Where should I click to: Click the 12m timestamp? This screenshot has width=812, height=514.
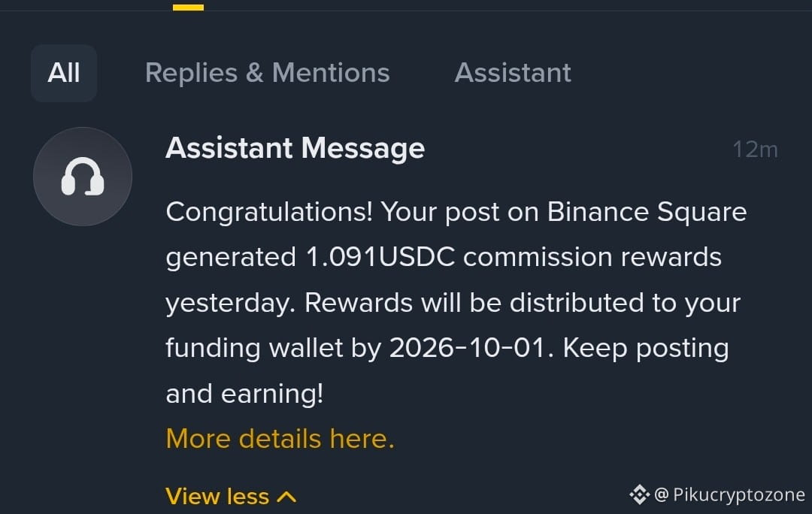[x=755, y=150]
